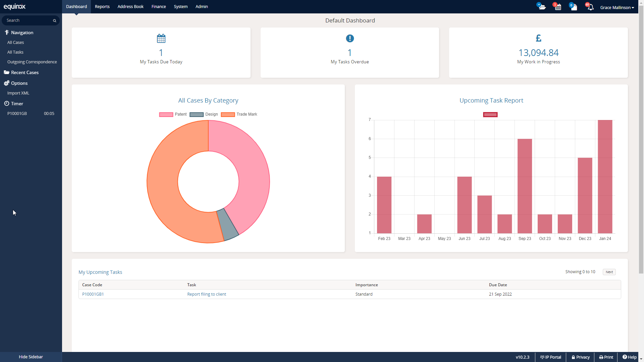Image resolution: width=644 pixels, height=362 pixels.
Task: Open the IP Portal from the footer
Action: (550, 357)
